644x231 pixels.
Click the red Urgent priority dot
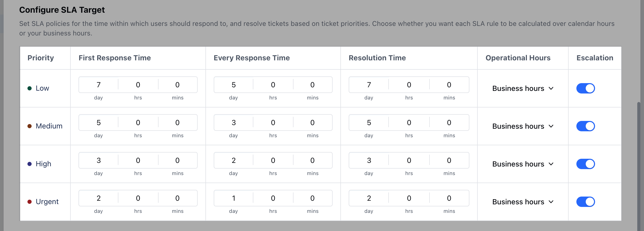coord(30,202)
